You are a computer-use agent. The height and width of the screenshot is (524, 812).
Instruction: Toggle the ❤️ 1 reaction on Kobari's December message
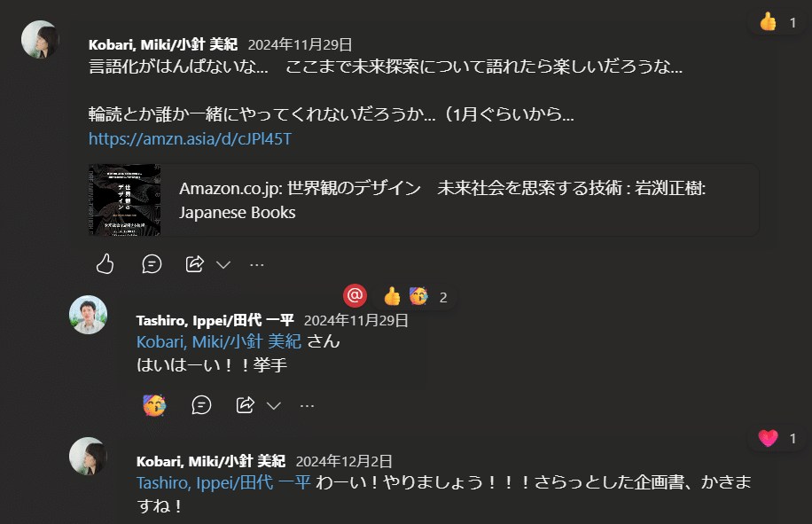click(x=775, y=438)
